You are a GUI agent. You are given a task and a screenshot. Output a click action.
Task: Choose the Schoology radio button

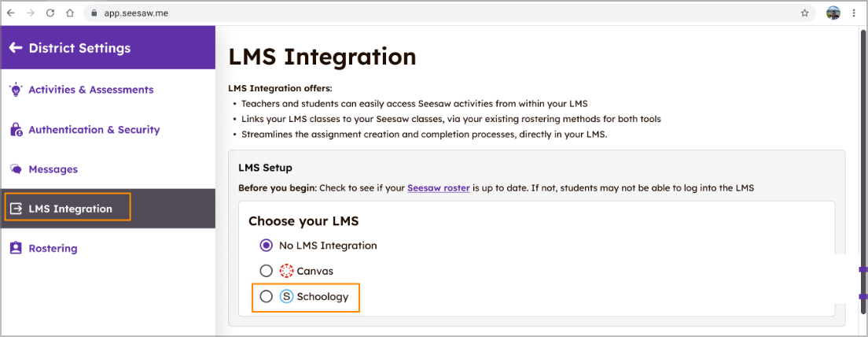(x=266, y=297)
